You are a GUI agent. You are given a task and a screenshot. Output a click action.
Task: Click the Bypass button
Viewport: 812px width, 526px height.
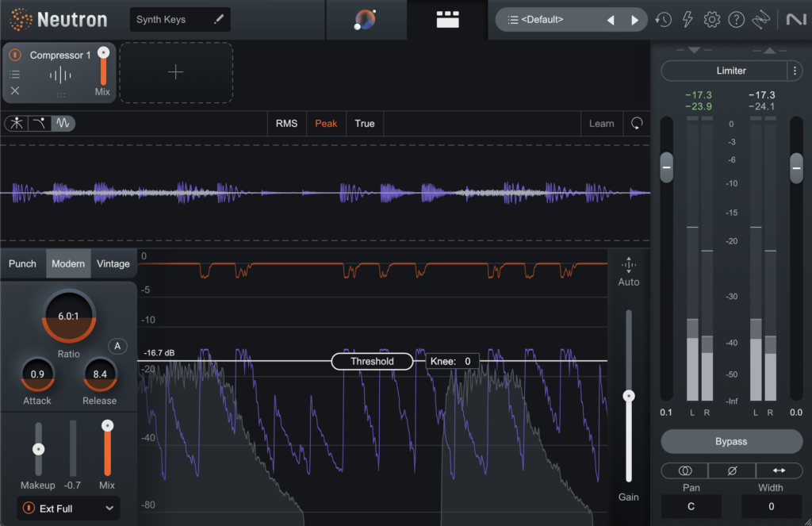click(731, 442)
